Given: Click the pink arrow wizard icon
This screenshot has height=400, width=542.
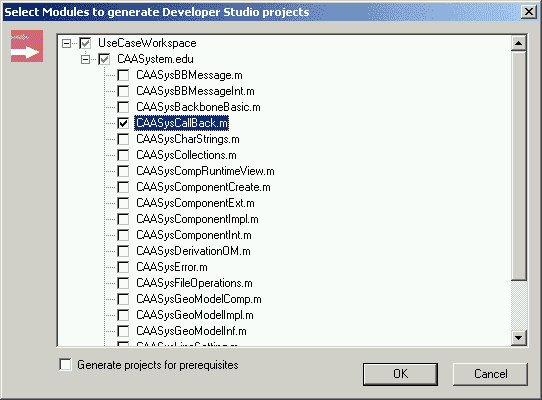Looking at the screenshot, I should click(x=27, y=46).
